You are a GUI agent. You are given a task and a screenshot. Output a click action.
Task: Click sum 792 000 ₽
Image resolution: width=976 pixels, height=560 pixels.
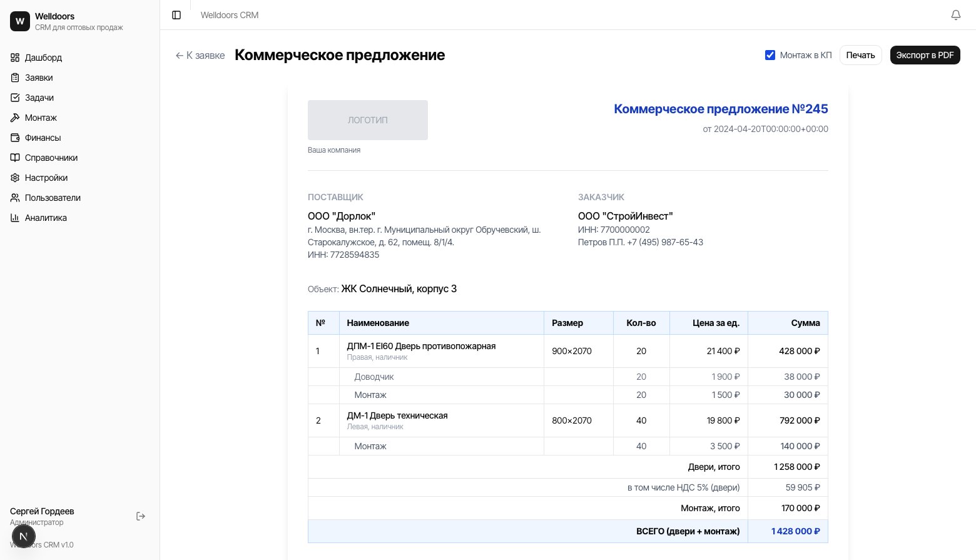pyautogui.click(x=800, y=420)
